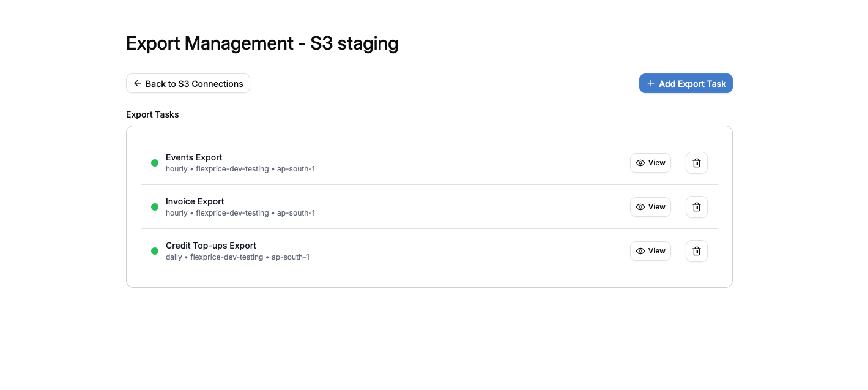Open the Add Export Task dialog

(x=686, y=83)
